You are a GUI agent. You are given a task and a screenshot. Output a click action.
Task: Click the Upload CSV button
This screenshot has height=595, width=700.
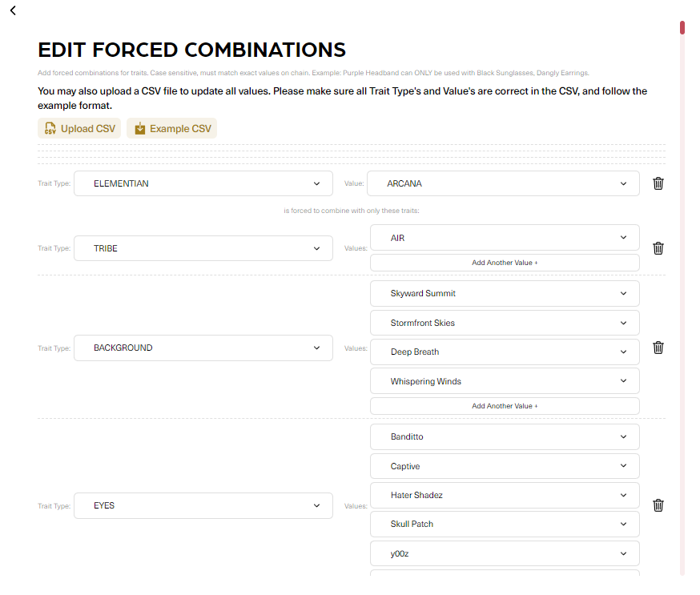click(x=79, y=128)
